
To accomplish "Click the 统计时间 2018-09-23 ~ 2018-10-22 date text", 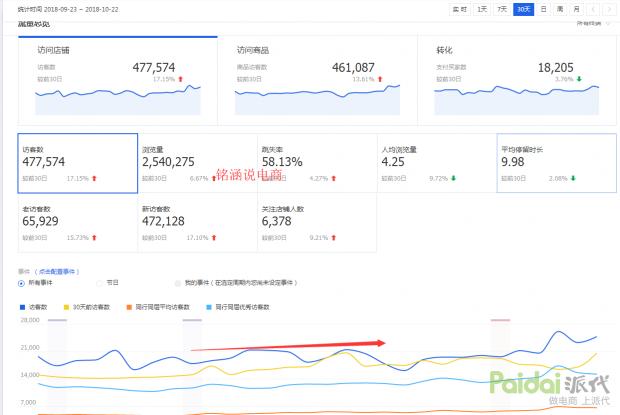I will click(68, 9).
